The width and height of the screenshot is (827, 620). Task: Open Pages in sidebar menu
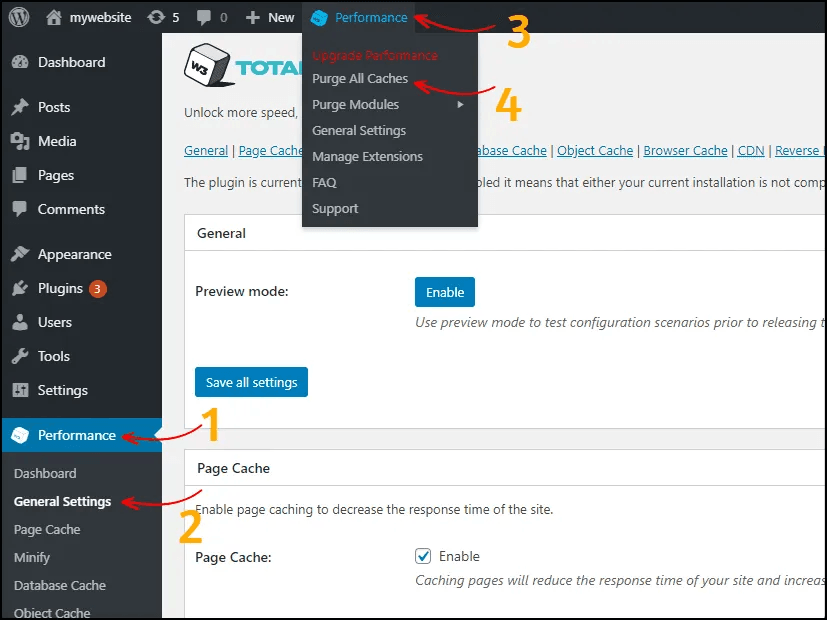pos(56,175)
